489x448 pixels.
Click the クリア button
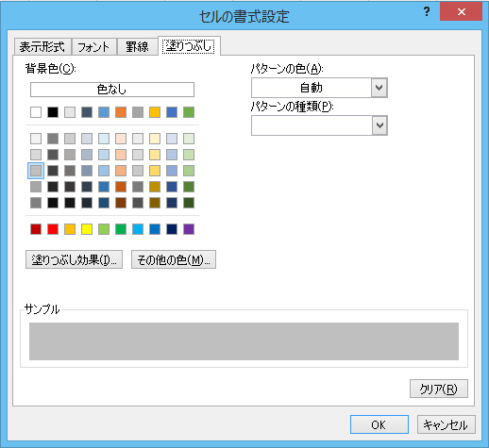click(x=439, y=389)
